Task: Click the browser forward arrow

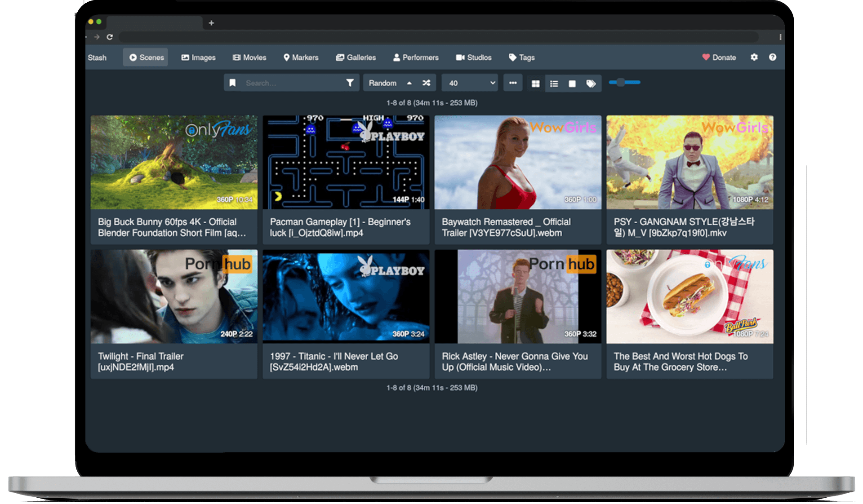Action: pos(97,37)
